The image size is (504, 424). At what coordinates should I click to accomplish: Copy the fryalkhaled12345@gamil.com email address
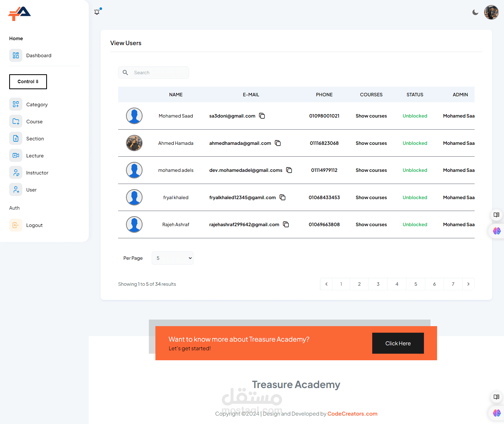[x=282, y=197]
